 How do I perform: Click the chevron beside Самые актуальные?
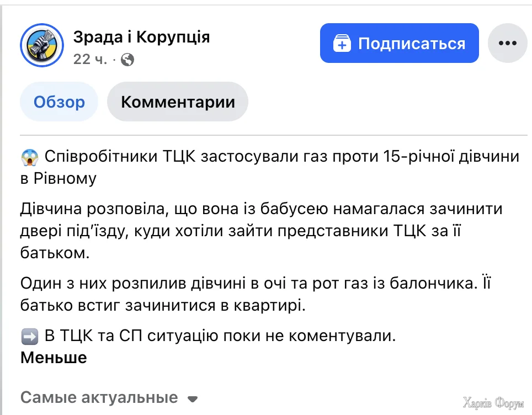coord(192,398)
